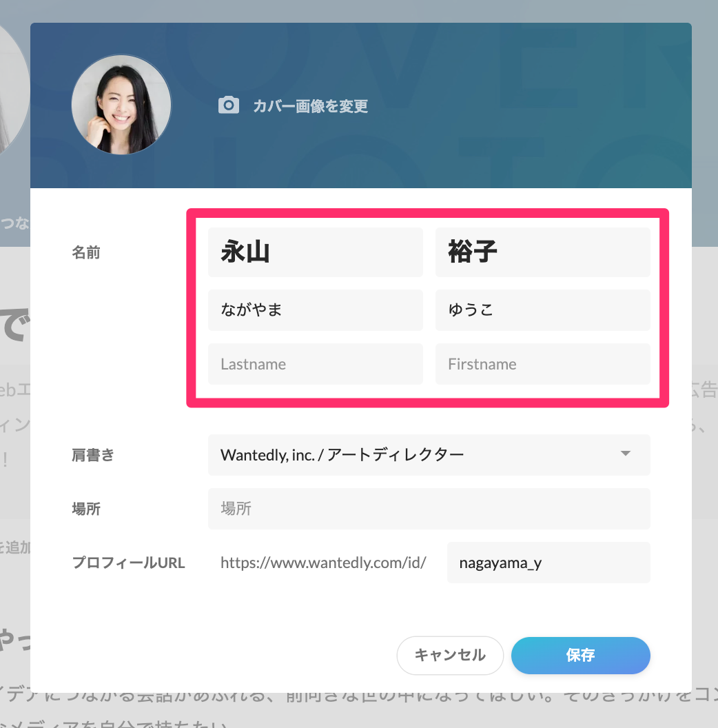Screen dimensions: 718x728
Task: Click the furigana field containing ゆうこ
Action: pos(542,310)
